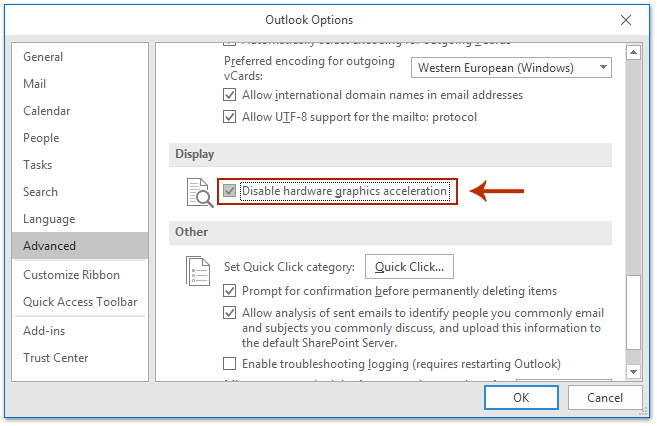Switch to the Mail category

(35, 84)
